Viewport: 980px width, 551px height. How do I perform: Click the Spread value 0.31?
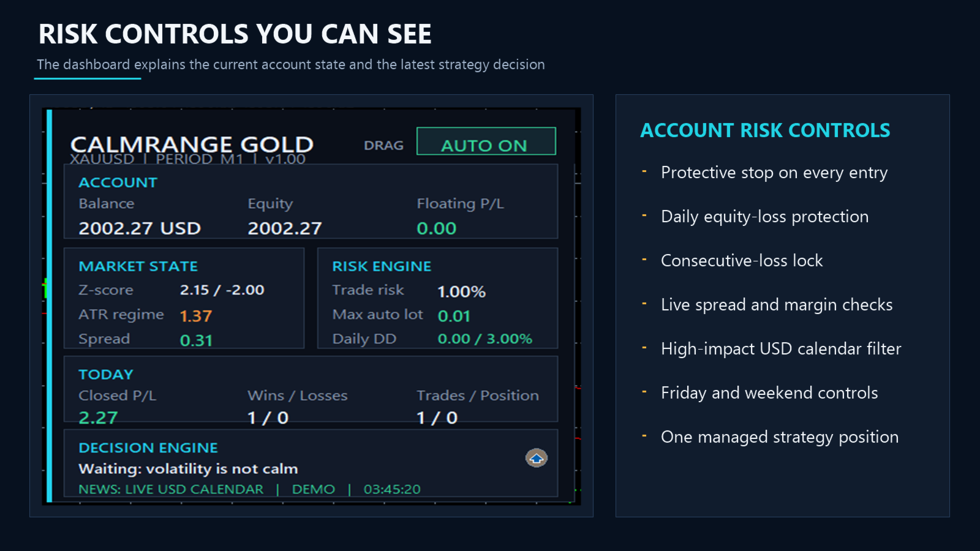pos(196,340)
